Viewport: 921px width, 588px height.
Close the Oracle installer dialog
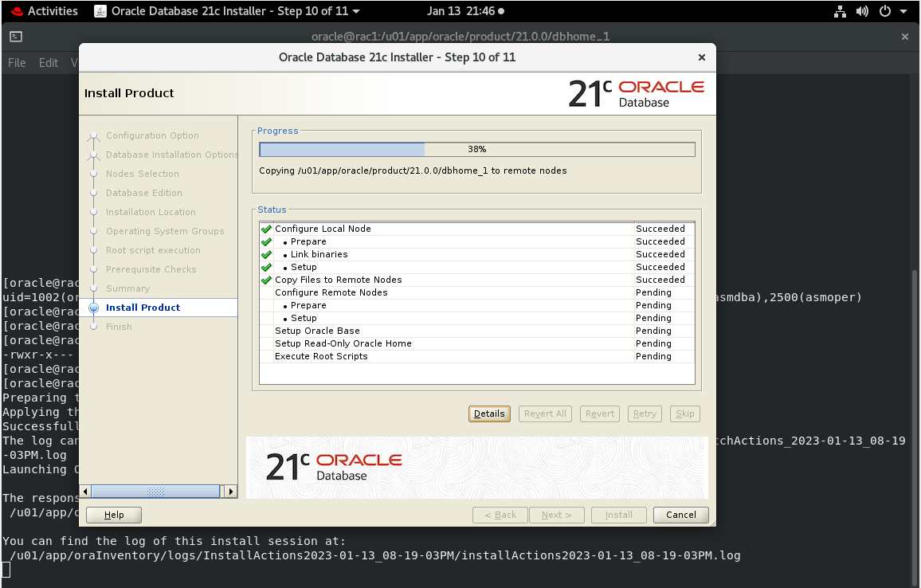tap(701, 57)
